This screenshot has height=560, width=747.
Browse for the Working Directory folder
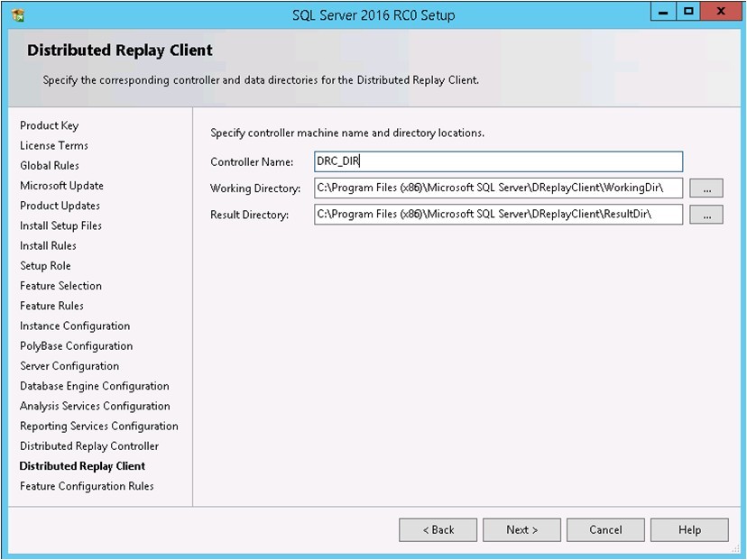[706, 188]
